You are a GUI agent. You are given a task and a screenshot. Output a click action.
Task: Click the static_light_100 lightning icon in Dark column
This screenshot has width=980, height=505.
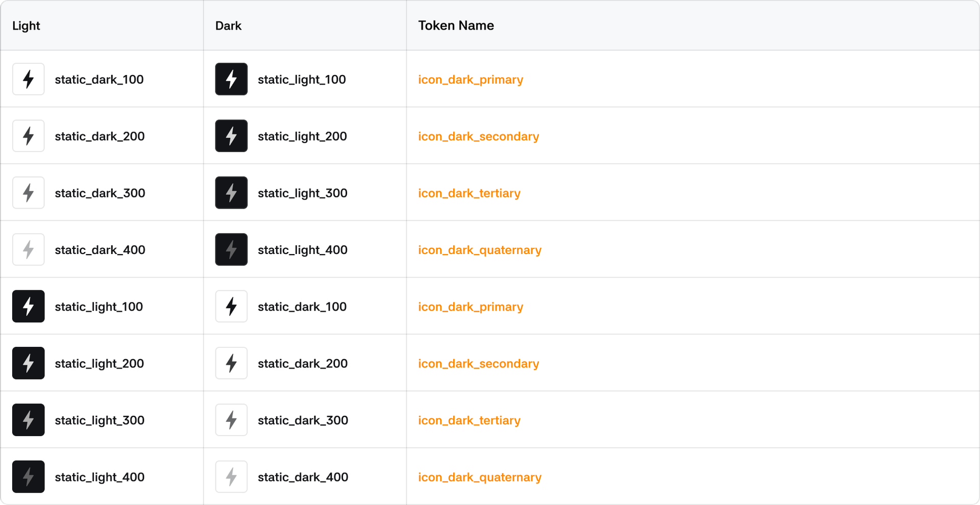coord(231,79)
